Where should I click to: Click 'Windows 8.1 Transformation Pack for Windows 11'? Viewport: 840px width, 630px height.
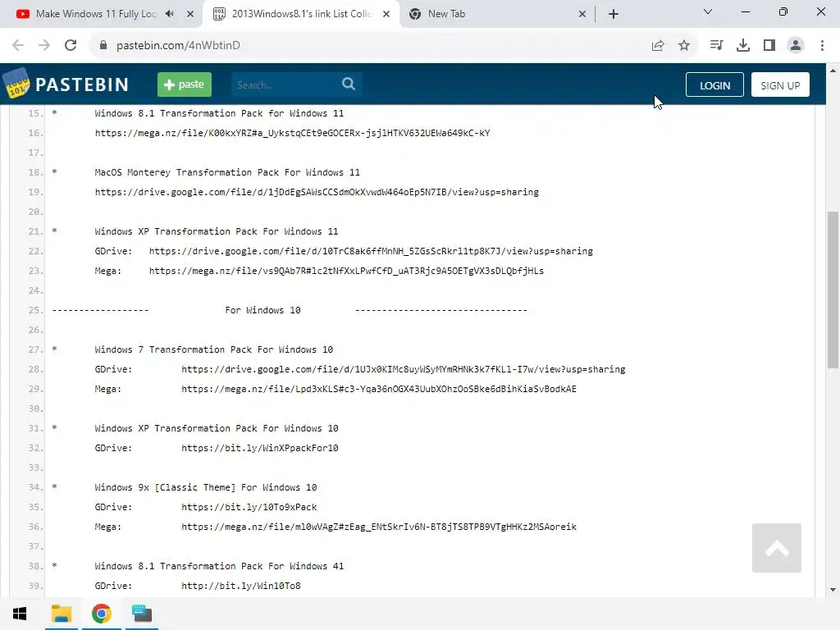point(219,113)
